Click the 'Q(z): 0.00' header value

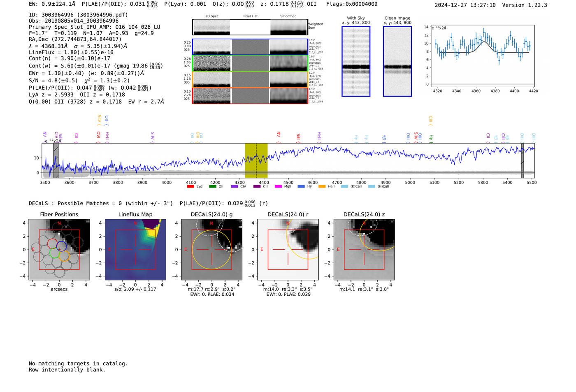228,4
